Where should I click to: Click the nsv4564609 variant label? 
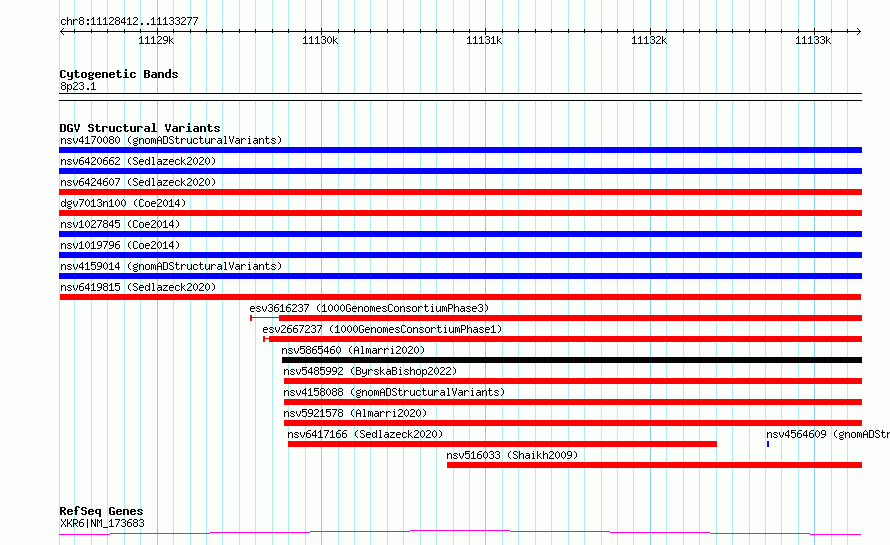828,434
